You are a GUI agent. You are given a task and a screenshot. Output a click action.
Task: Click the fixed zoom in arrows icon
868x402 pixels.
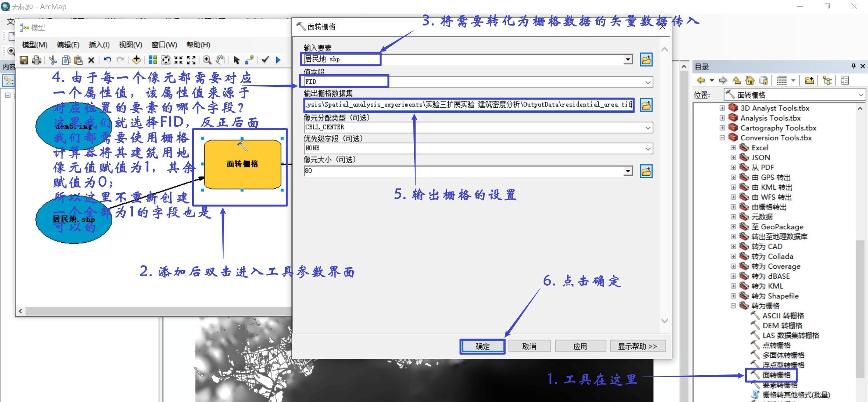(x=178, y=60)
